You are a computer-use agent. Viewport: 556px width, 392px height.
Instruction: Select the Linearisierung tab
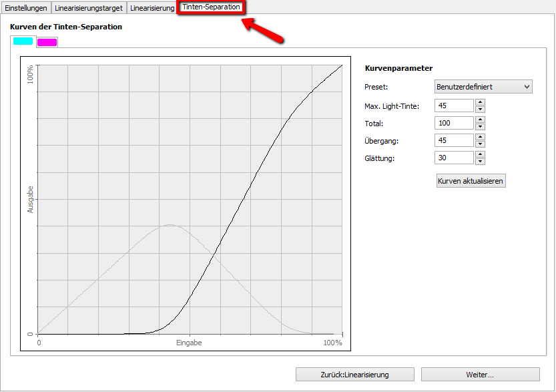[x=152, y=8]
